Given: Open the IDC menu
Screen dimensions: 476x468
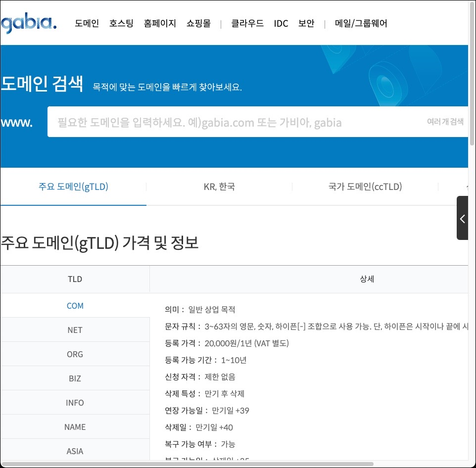Looking at the screenshot, I should point(281,23).
